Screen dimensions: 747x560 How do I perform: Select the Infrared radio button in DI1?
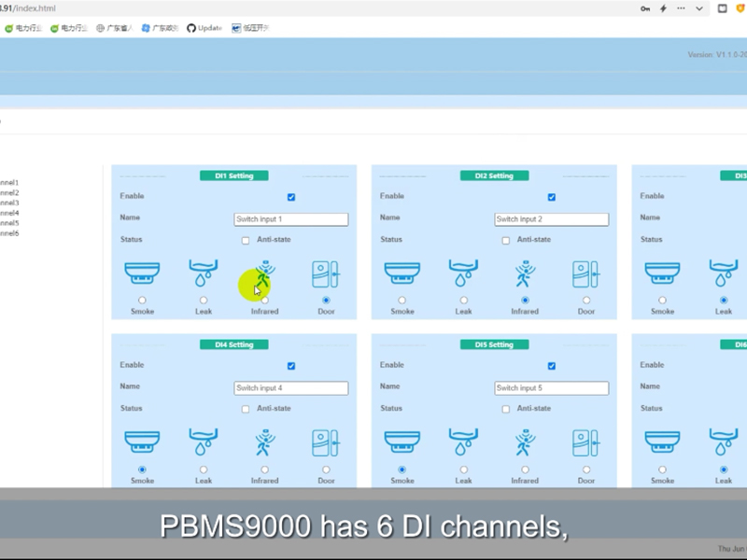pyautogui.click(x=265, y=301)
